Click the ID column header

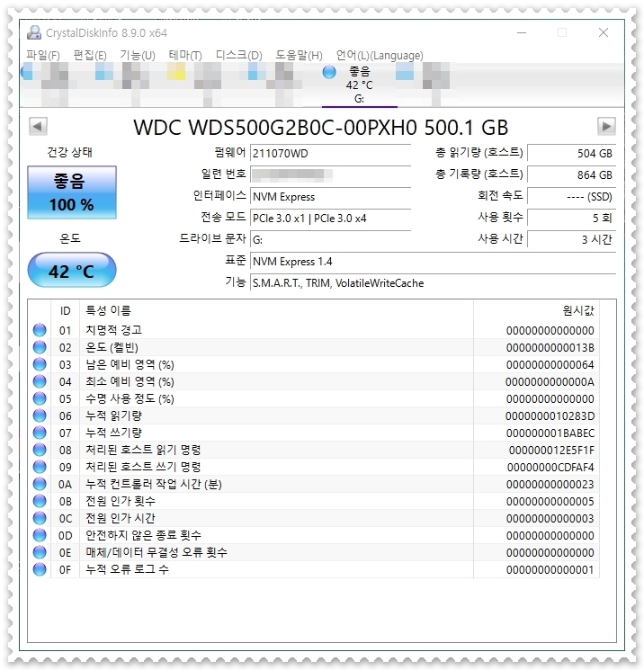(65, 310)
